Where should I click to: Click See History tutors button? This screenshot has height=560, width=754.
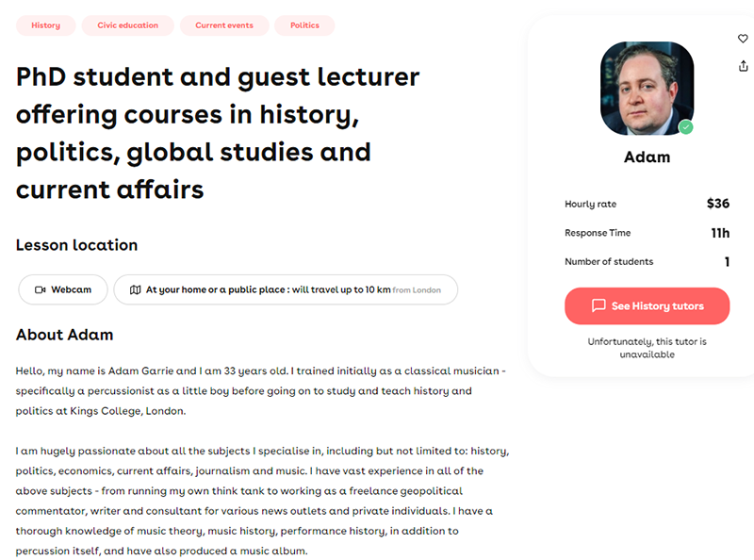pos(647,306)
